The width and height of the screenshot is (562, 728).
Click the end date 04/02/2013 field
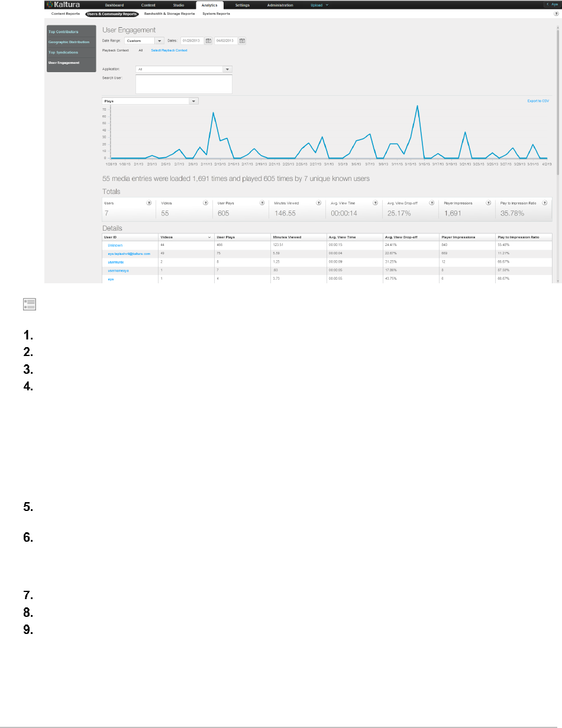[x=226, y=41]
